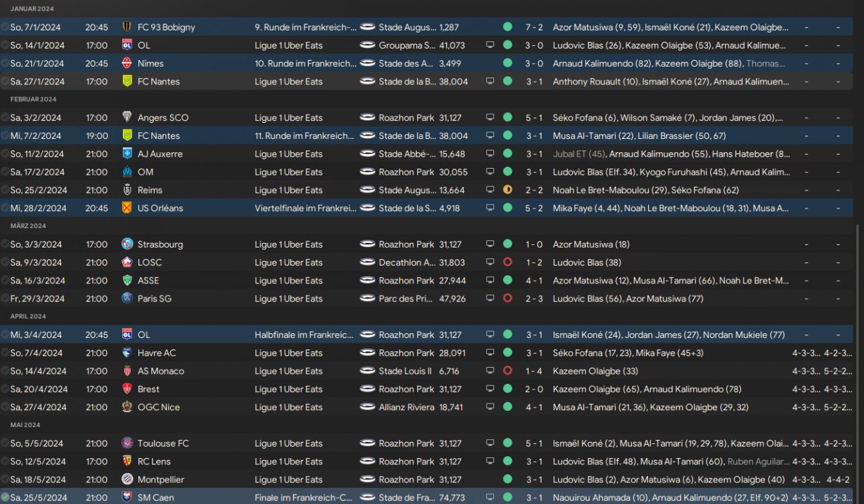Image resolution: width=864 pixels, height=504 pixels.
Task: Click the MÄRZ 2024 month header
Action: click(28, 226)
